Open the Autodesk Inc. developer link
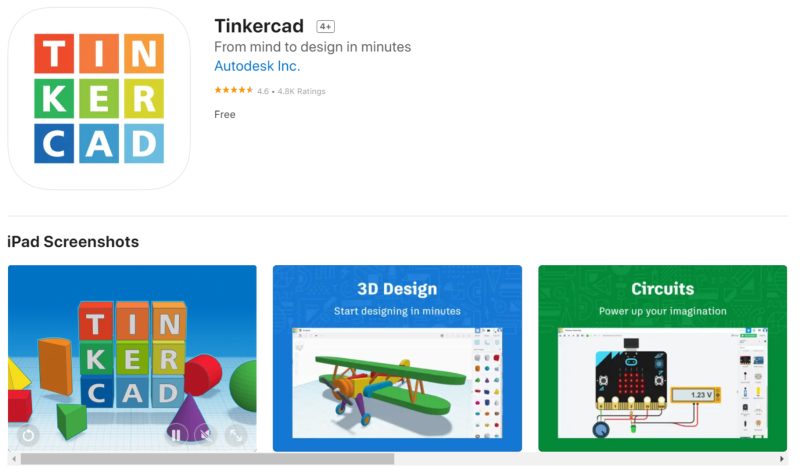The image size is (800, 474). pyautogui.click(x=257, y=66)
